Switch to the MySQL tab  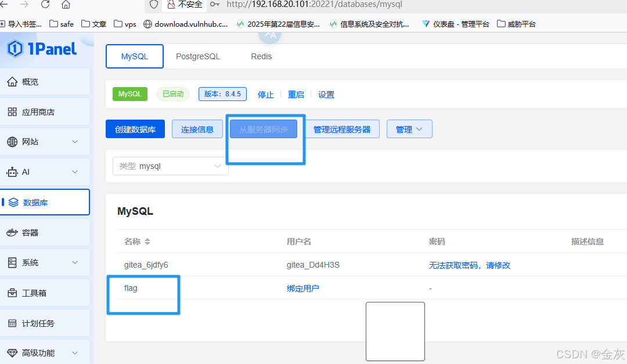tap(134, 56)
